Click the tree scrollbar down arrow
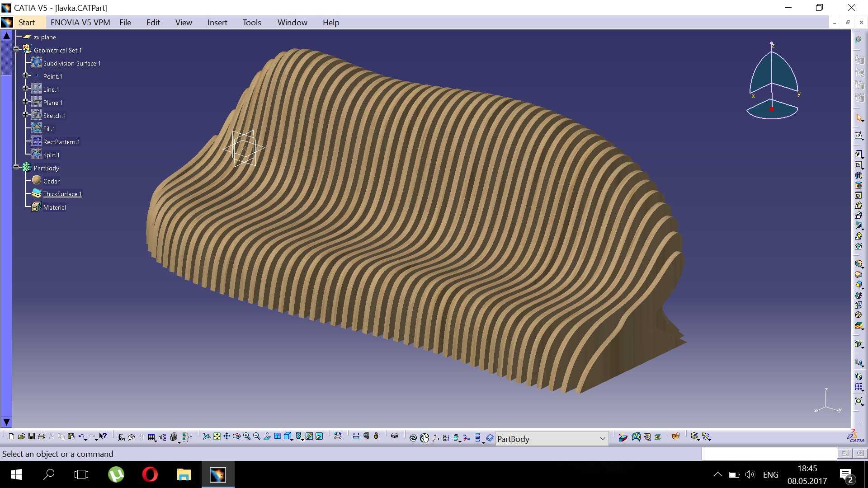868x488 pixels. (x=6, y=422)
